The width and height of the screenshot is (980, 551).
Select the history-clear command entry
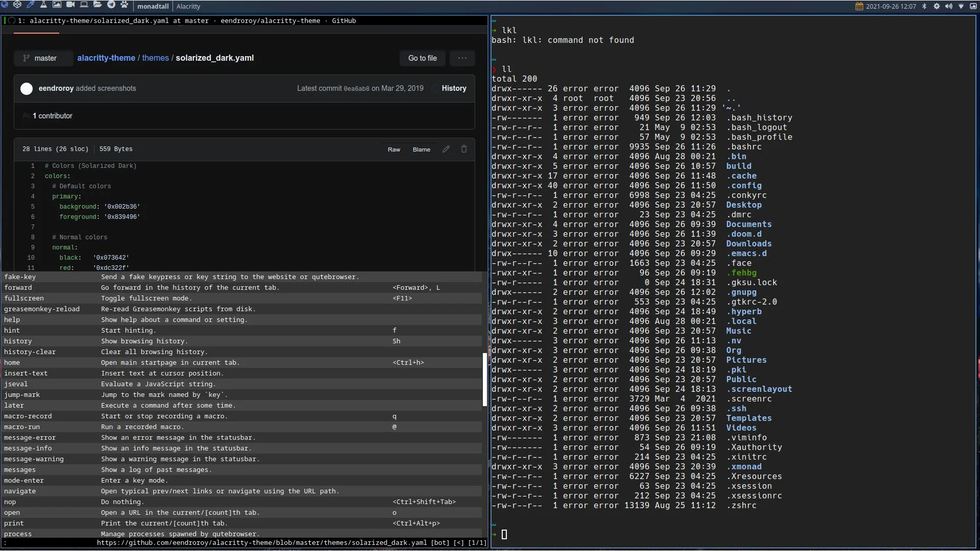[x=241, y=352]
